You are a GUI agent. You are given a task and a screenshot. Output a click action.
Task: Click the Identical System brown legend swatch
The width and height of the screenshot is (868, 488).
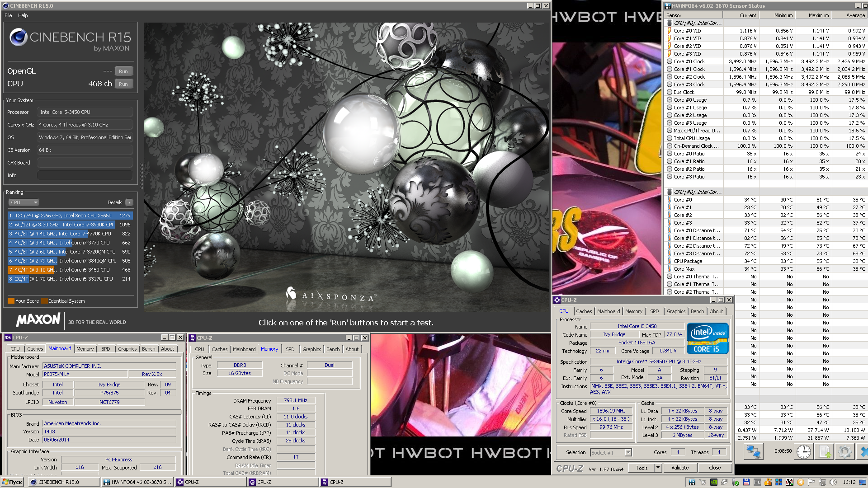[x=44, y=301]
